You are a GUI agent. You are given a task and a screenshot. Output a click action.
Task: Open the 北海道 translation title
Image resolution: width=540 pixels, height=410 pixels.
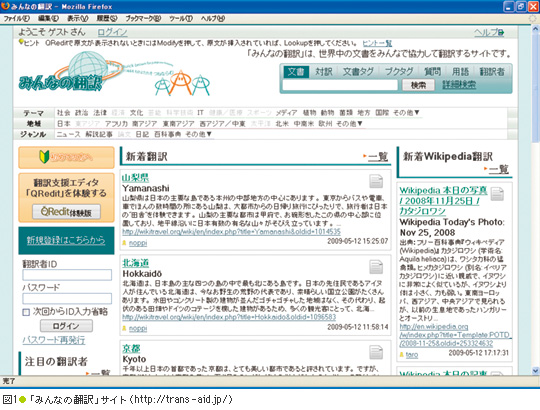135,263
